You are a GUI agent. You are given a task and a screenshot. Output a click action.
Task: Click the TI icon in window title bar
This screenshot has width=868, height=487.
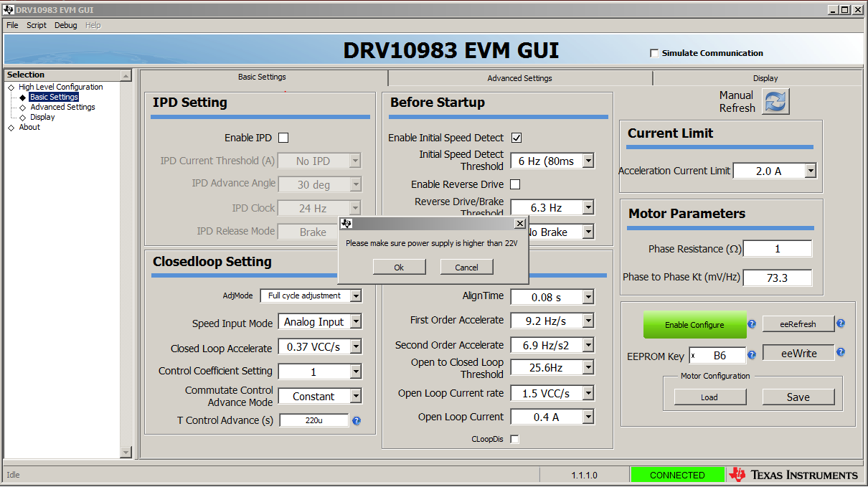[9, 10]
